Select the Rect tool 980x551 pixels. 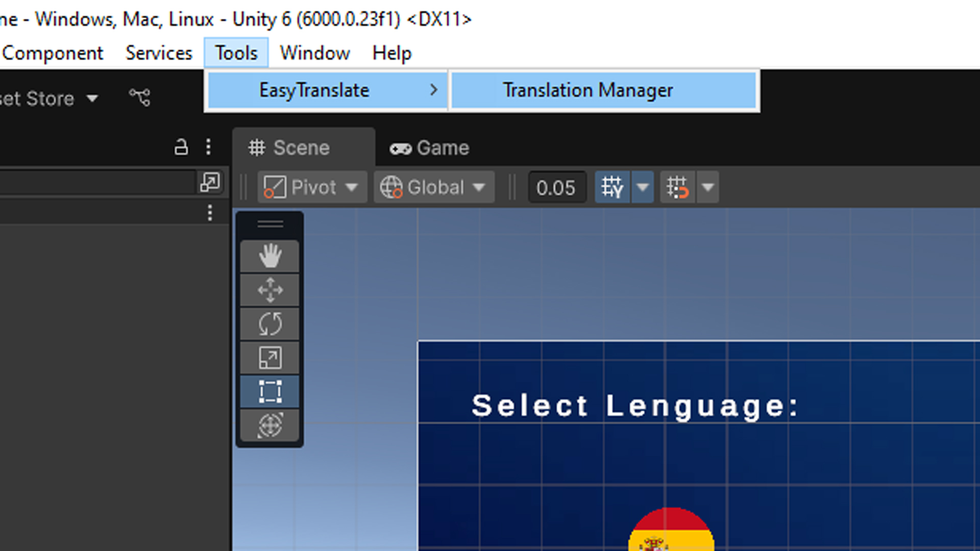pyautogui.click(x=269, y=391)
